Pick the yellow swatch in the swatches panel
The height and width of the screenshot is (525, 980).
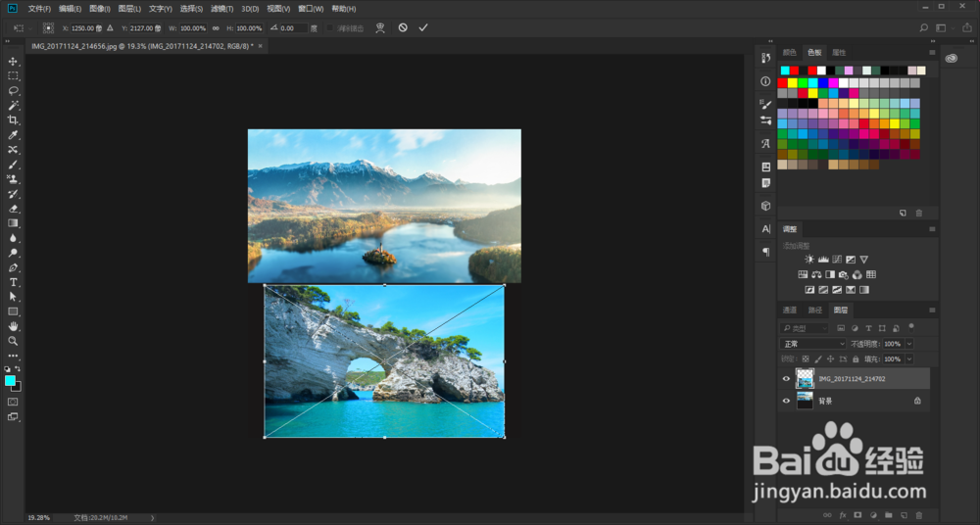(x=793, y=82)
